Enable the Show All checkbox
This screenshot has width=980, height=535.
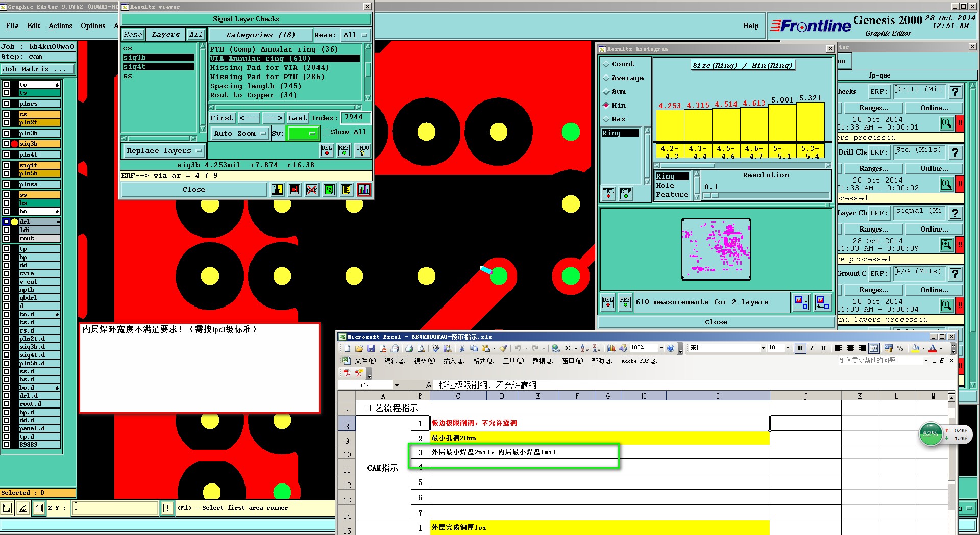click(x=326, y=132)
